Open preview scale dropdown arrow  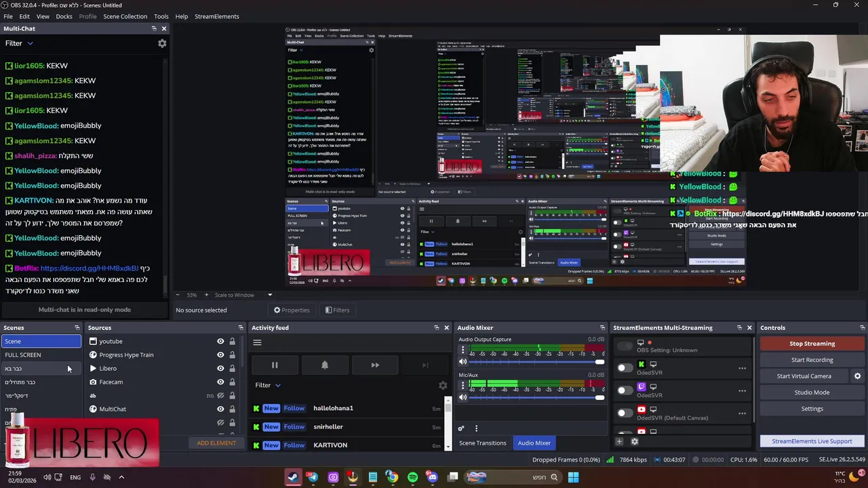tap(270, 295)
